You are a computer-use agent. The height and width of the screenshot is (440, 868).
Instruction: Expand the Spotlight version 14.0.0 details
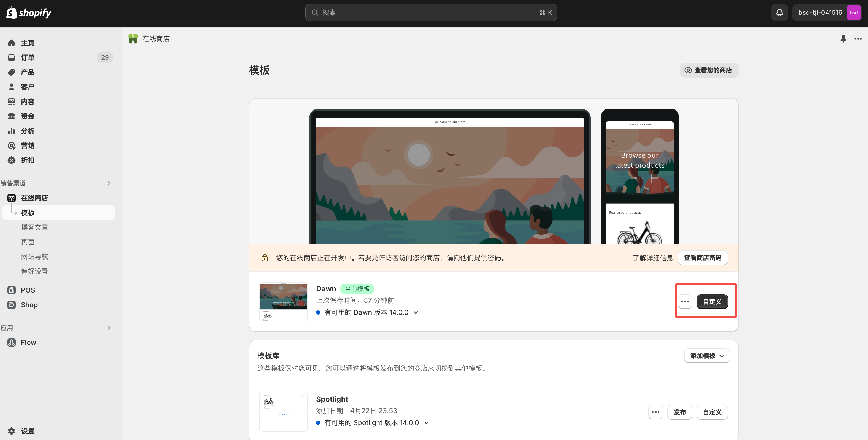[426, 423]
